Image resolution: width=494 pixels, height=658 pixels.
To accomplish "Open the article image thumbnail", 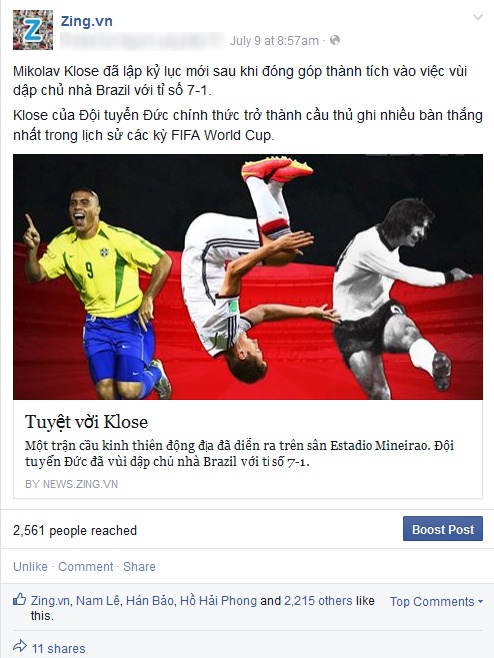I will (x=248, y=277).
